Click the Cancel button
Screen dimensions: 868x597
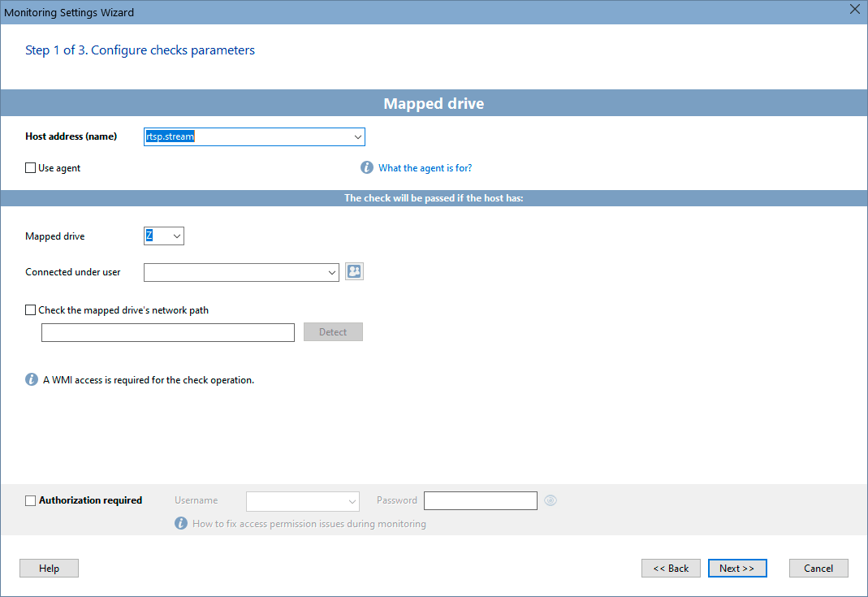(x=818, y=569)
